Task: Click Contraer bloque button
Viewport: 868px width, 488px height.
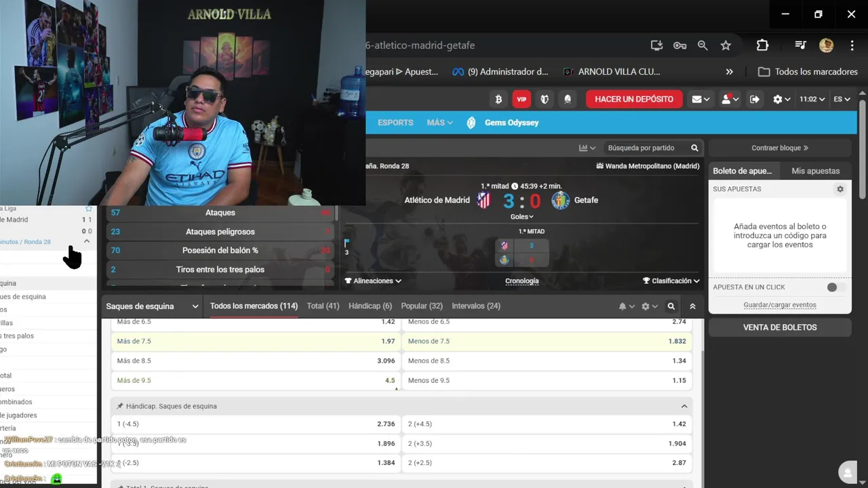Action: (x=780, y=148)
